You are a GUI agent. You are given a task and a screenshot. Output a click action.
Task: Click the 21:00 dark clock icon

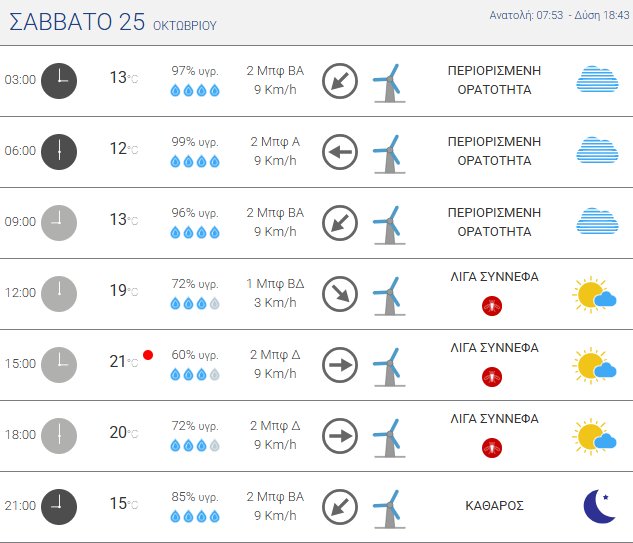pyautogui.click(x=59, y=506)
